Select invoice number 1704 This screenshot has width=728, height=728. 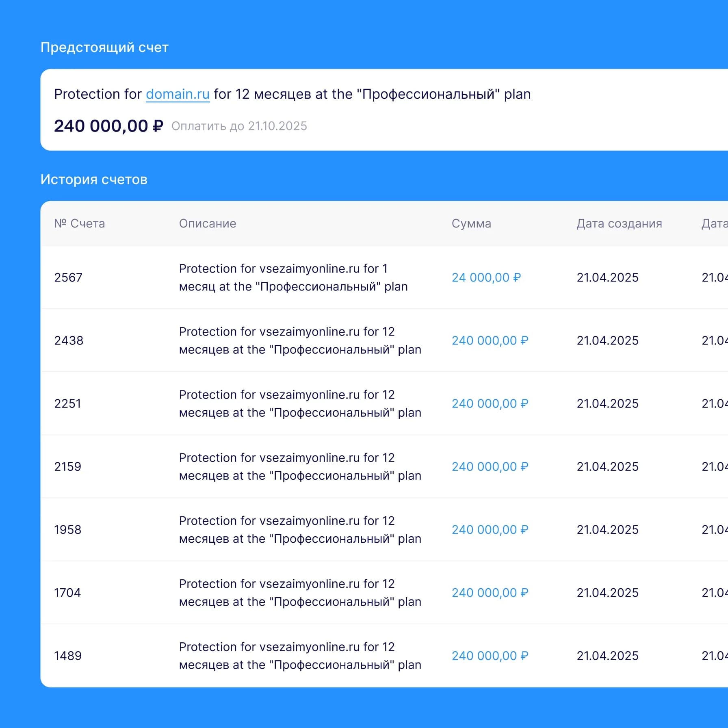(67, 593)
